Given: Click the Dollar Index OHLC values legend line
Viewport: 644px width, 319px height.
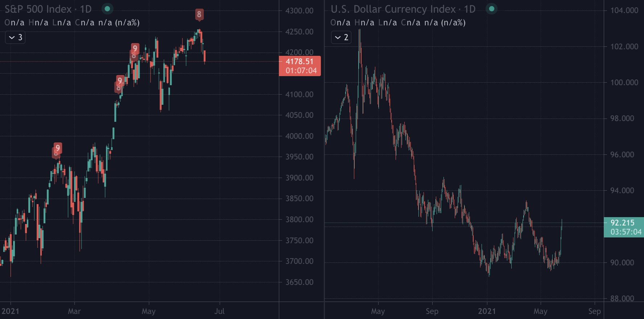Looking at the screenshot, I should (398, 23).
